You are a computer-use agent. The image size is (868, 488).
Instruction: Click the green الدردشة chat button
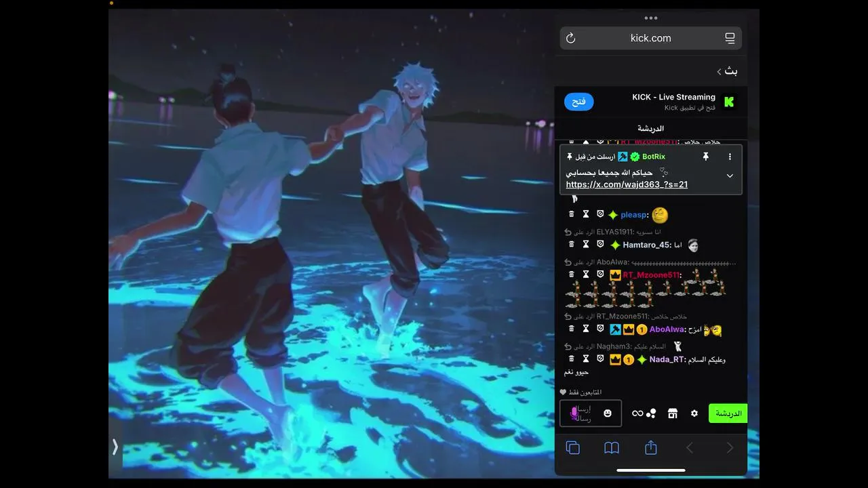(x=728, y=413)
